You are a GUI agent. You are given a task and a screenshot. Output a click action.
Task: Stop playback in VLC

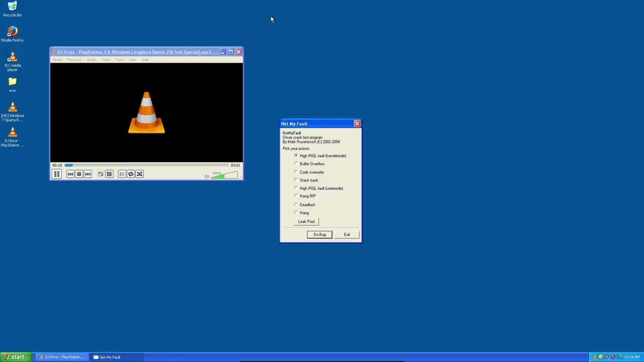click(79, 174)
